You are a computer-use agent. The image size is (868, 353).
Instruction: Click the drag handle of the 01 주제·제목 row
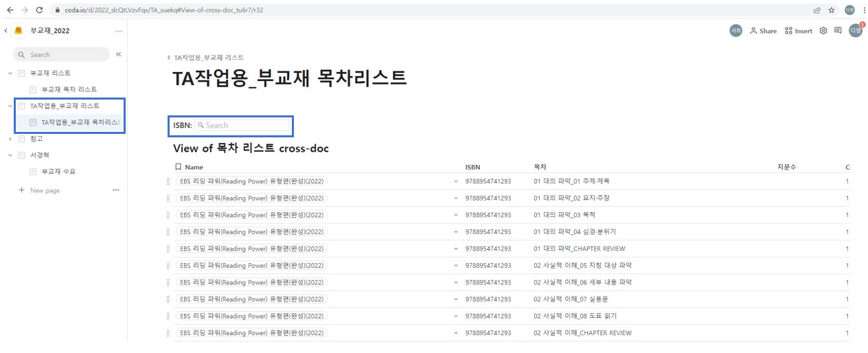pyautogui.click(x=168, y=181)
